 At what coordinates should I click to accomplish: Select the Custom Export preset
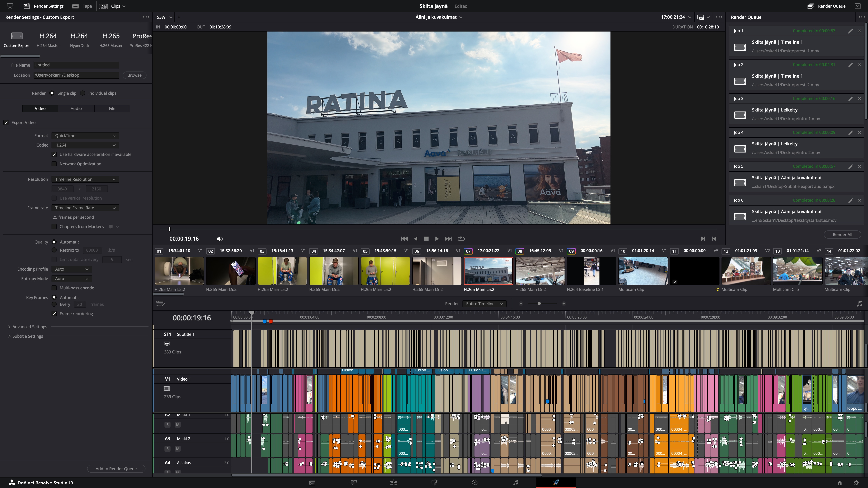(16, 39)
